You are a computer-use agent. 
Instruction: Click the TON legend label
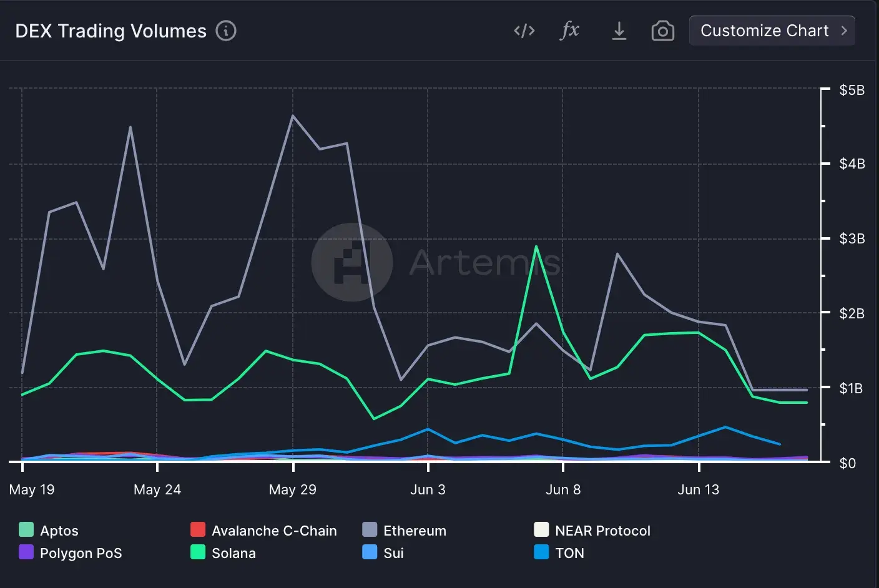point(569,553)
